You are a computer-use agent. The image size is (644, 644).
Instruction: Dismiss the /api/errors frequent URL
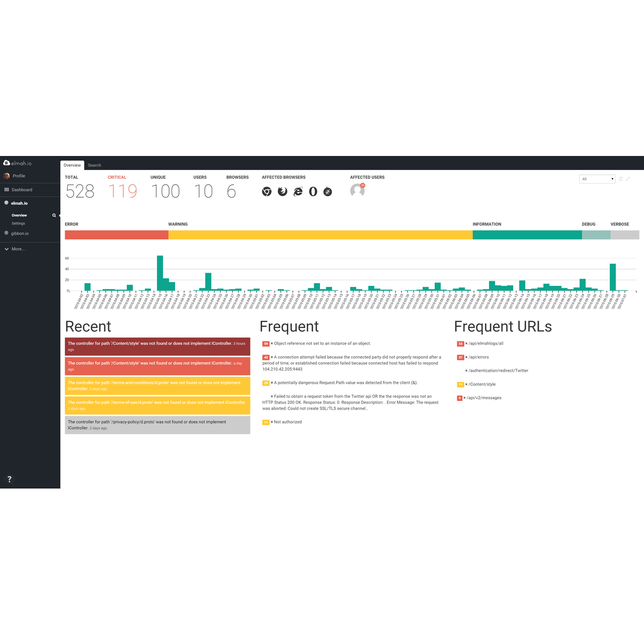(465, 357)
